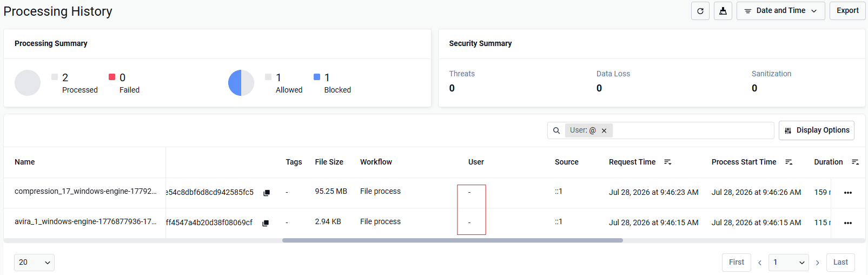Copy hash of avira_1 file

pos(266,223)
